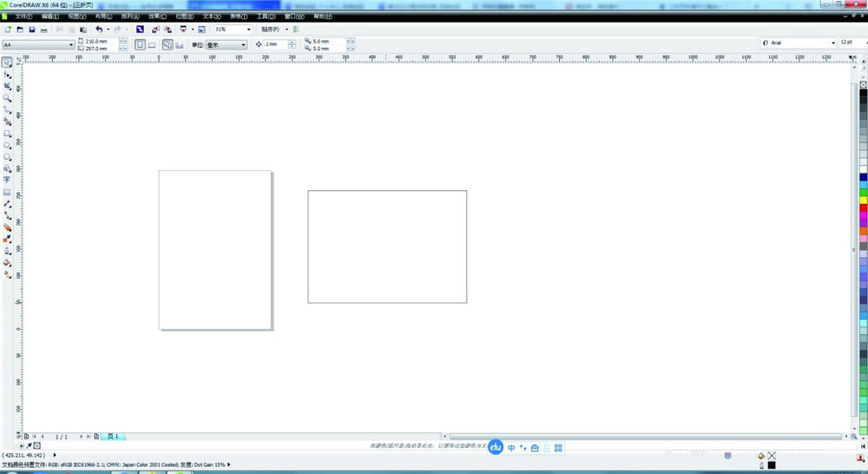Image resolution: width=868 pixels, height=474 pixels.
Task: Select the Basic Shapes tool
Action: [7, 168]
